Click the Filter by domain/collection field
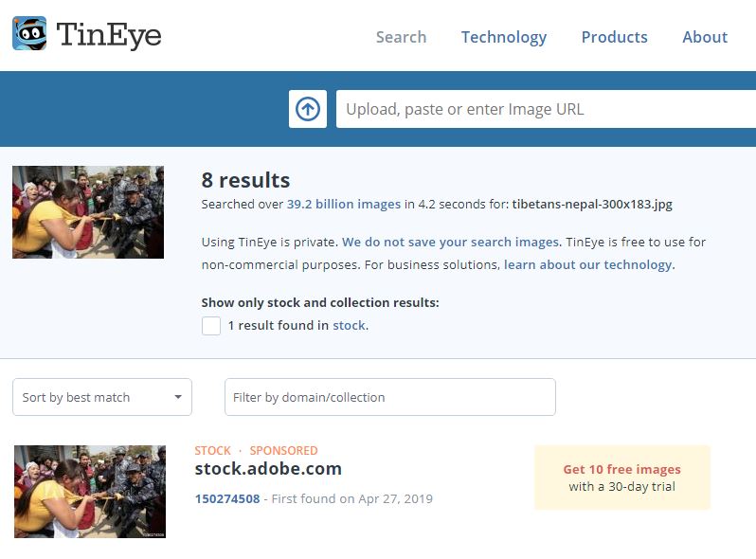Image resolution: width=756 pixels, height=559 pixels. (x=390, y=397)
